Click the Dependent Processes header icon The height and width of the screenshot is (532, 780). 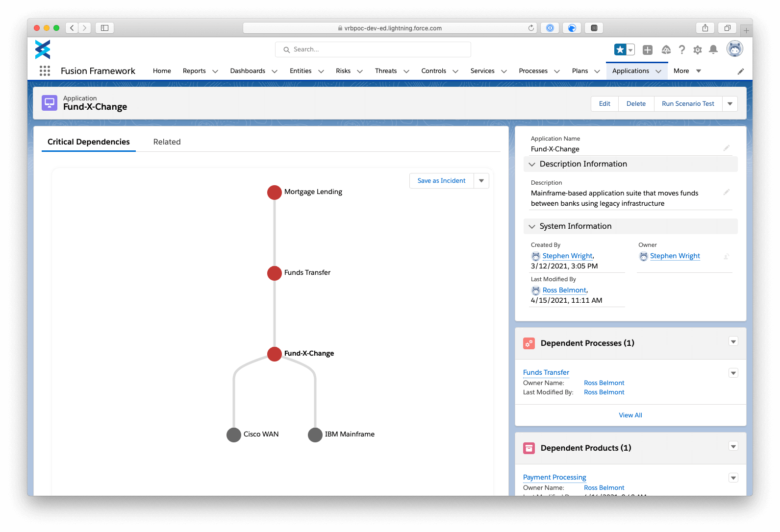[529, 343]
